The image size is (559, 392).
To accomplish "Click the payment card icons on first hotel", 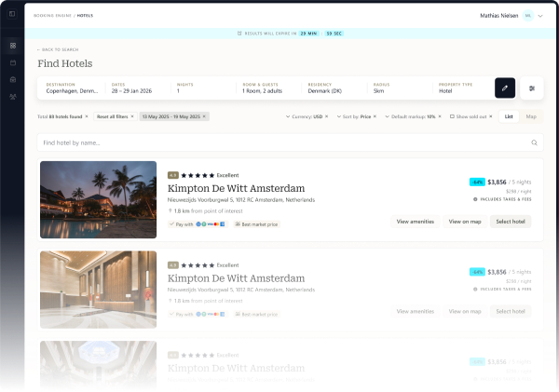I will (211, 224).
